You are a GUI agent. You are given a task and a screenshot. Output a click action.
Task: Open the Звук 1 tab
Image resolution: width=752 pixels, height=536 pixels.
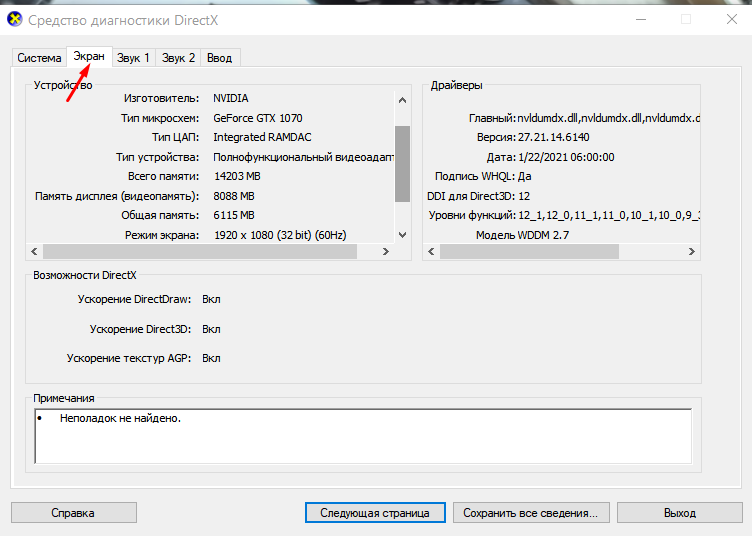(133, 58)
